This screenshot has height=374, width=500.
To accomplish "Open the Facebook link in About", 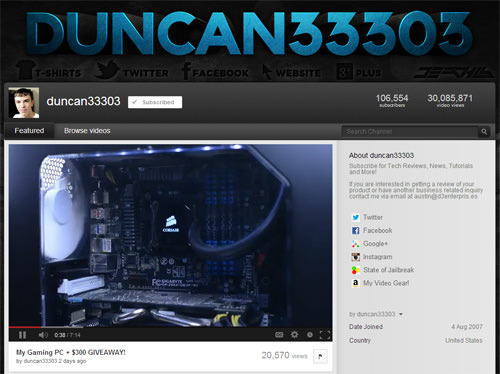I will (377, 230).
